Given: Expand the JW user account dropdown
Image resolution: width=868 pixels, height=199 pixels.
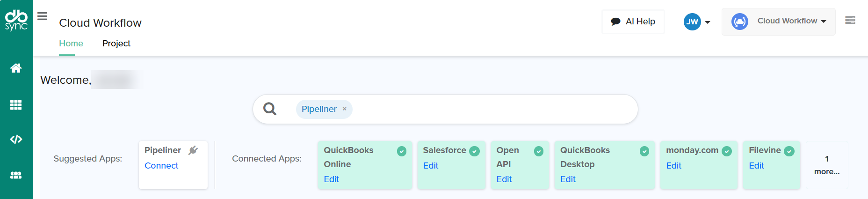Looking at the screenshot, I should point(697,22).
